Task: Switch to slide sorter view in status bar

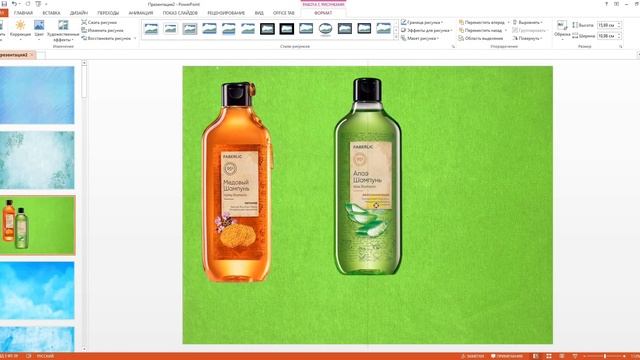Action: pyautogui.click(x=549, y=356)
